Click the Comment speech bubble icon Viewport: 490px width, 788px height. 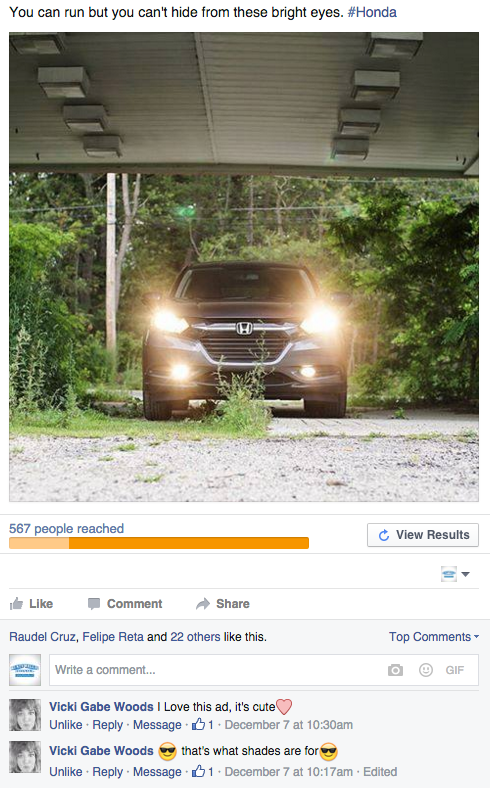tap(93, 604)
